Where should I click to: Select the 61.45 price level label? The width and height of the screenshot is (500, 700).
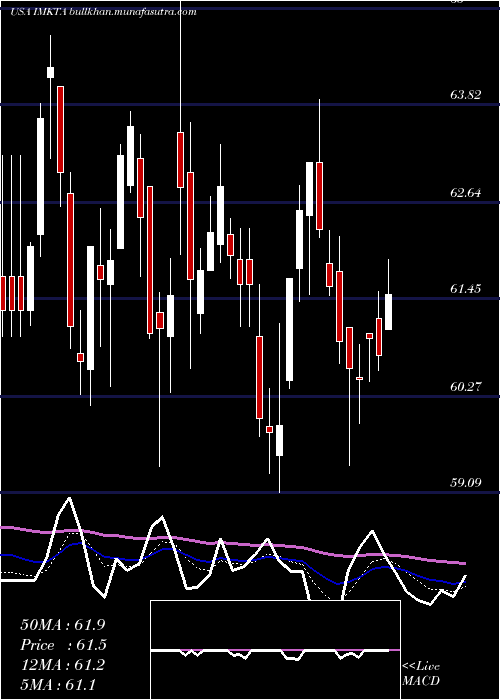point(465,289)
